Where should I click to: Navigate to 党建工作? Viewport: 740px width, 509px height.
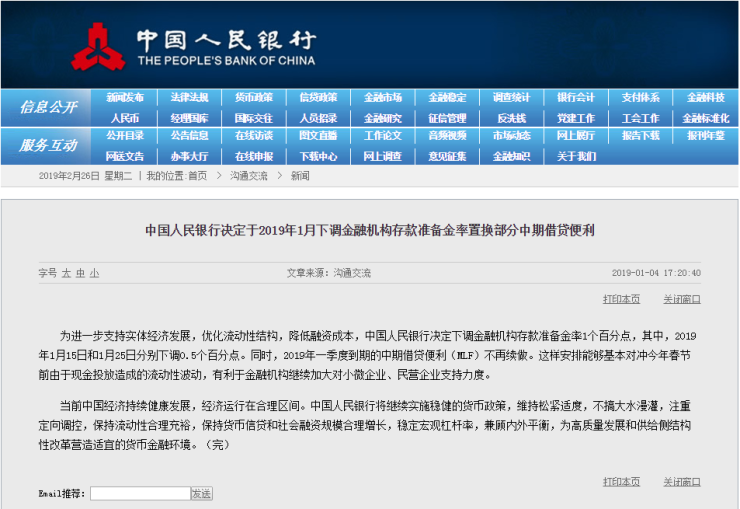click(x=576, y=118)
